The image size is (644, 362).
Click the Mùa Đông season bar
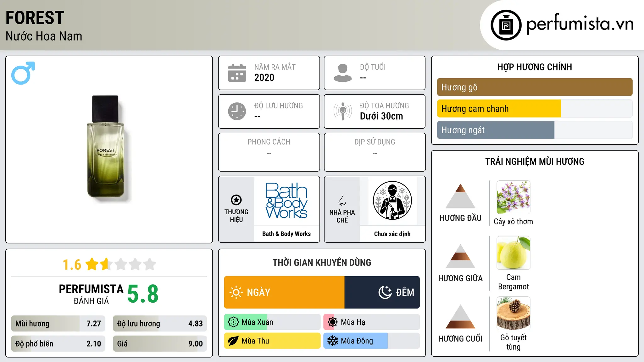371,341
